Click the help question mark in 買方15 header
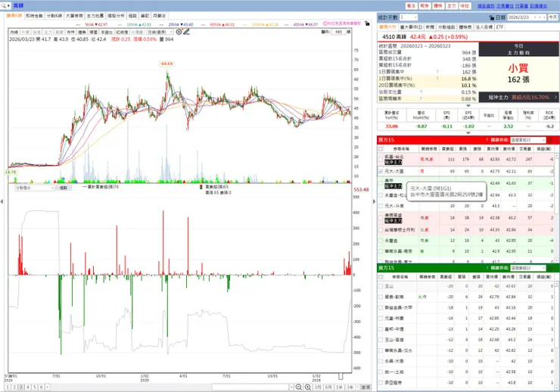 click(487, 140)
